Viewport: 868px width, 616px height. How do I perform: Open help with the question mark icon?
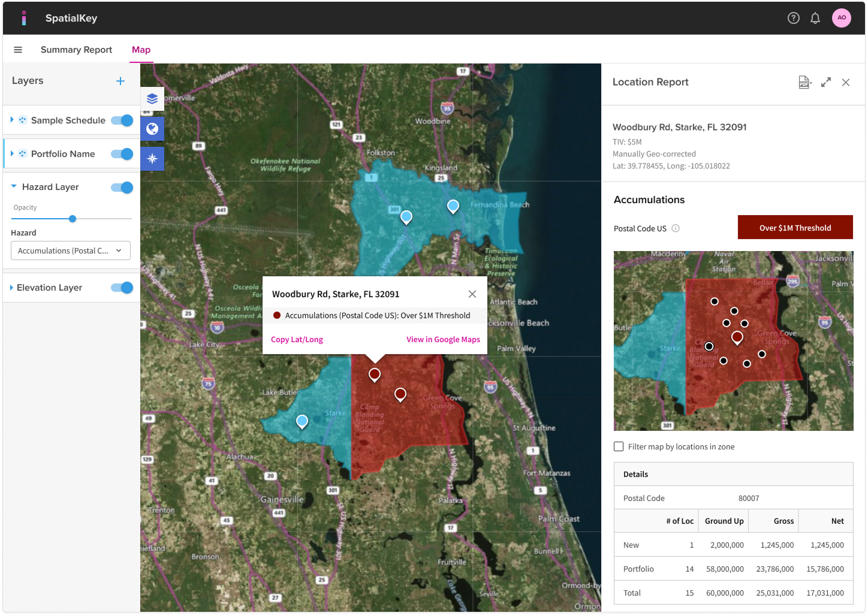(794, 18)
